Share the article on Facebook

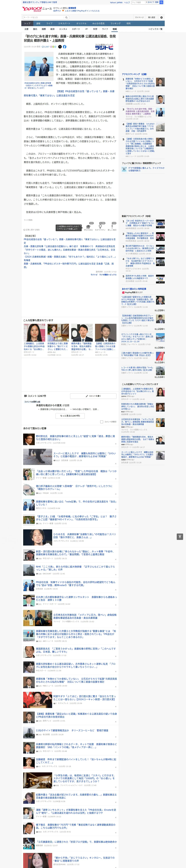coord(64,47)
